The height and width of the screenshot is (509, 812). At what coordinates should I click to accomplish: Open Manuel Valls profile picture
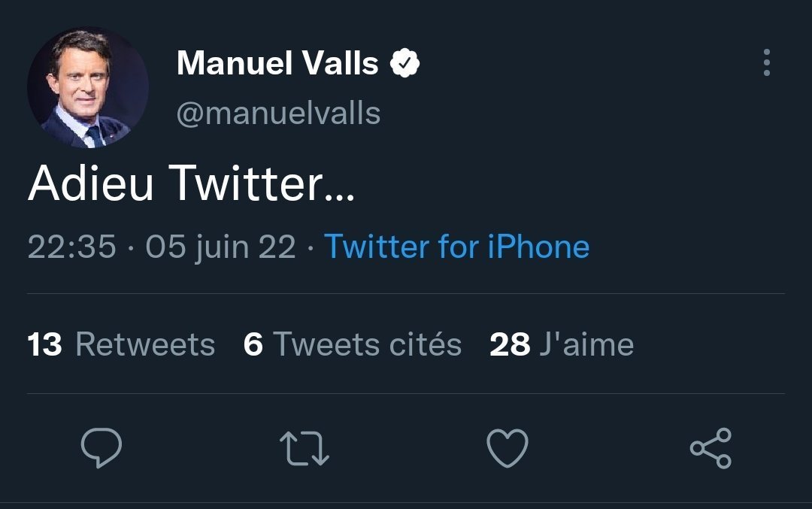88,88
